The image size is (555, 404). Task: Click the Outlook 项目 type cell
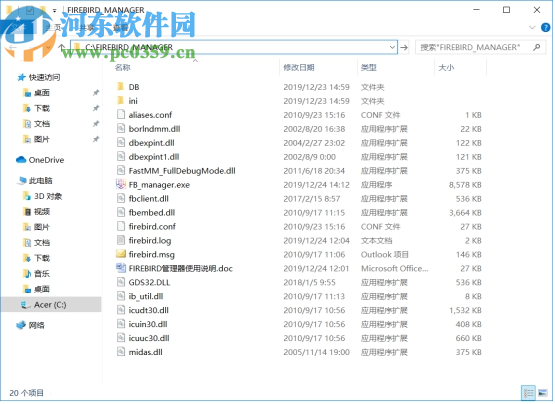click(x=385, y=255)
